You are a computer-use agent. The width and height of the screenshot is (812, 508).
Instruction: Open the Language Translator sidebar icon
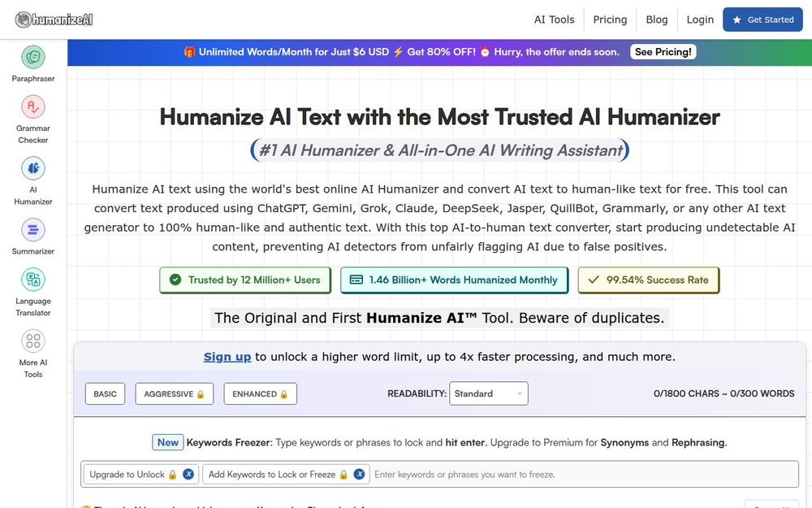(33, 280)
